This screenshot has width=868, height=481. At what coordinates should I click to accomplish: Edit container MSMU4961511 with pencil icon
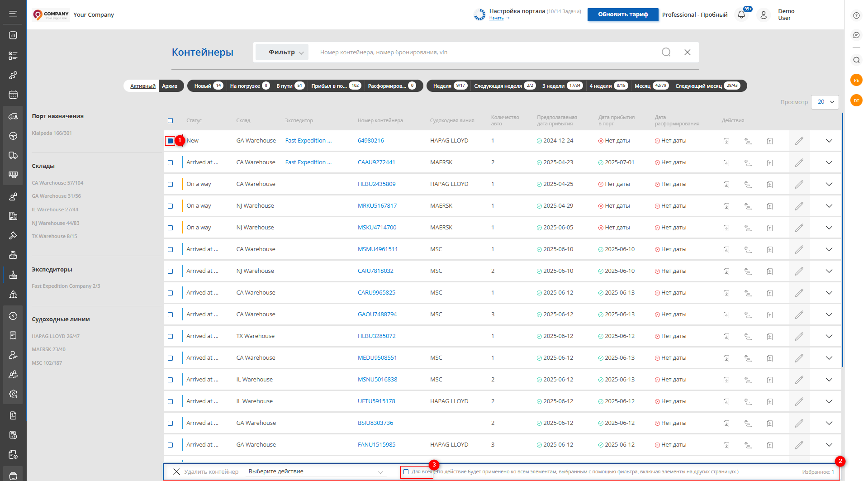(x=799, y=249)
